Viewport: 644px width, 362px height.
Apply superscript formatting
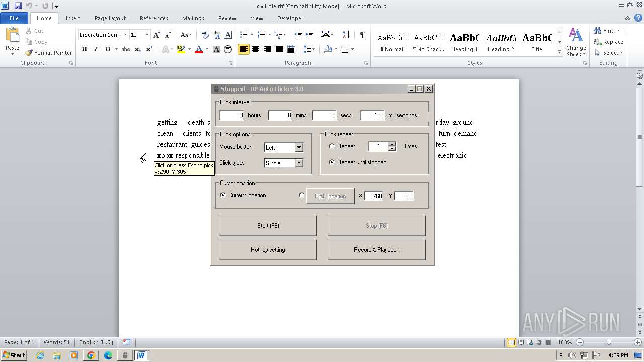[149, 49]
